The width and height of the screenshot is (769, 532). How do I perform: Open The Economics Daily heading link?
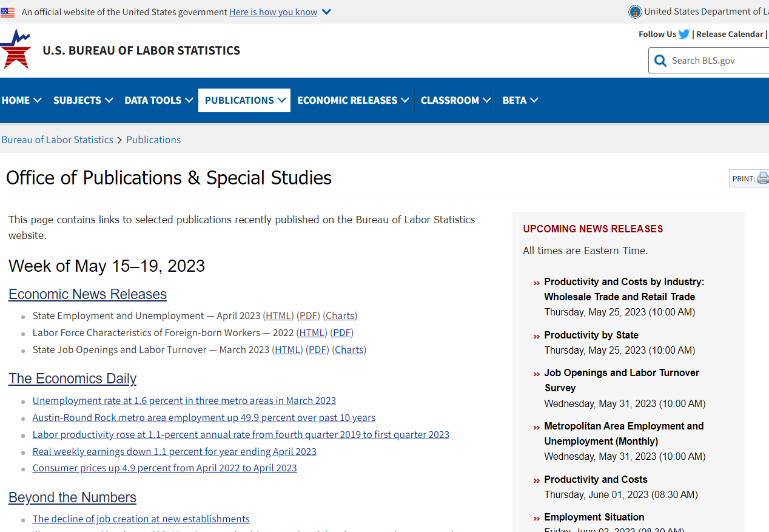(72, 379)
